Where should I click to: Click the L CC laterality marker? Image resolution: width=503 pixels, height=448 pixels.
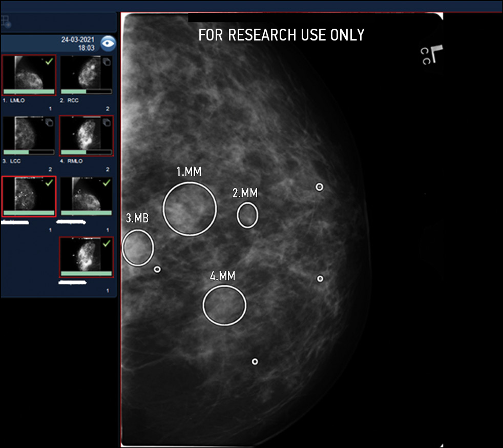click(431, 54)
